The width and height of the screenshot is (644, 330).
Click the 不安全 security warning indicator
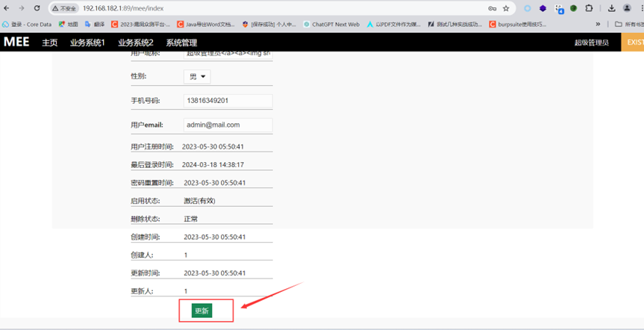point(64,8)
